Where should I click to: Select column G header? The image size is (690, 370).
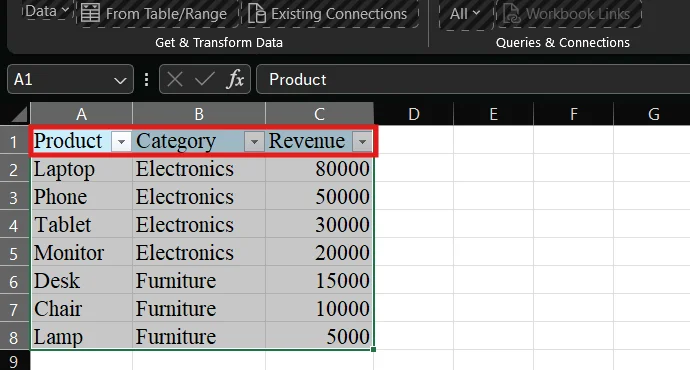pos(653,114)
